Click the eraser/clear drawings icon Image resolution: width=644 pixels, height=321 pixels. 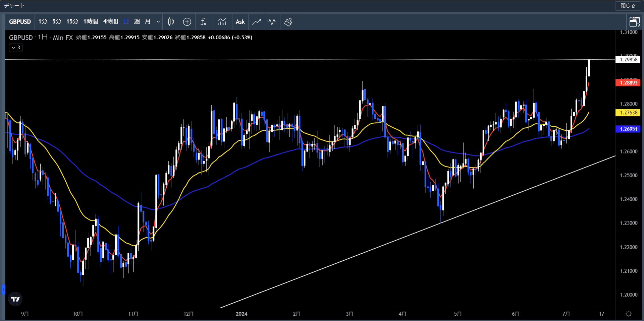pyautogui.click(x=288, y=22)
